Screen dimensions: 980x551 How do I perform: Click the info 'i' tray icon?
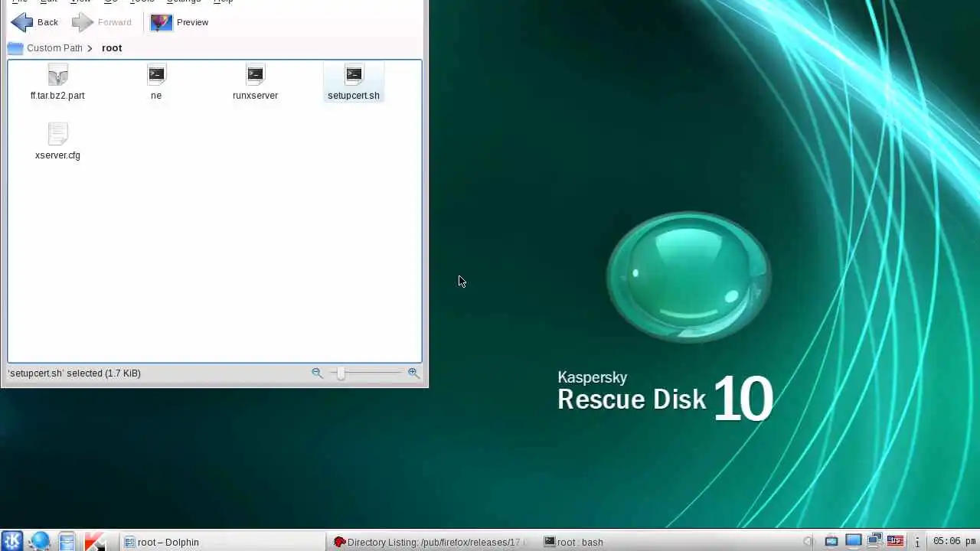pyautogui.click(x=917, y=542)
